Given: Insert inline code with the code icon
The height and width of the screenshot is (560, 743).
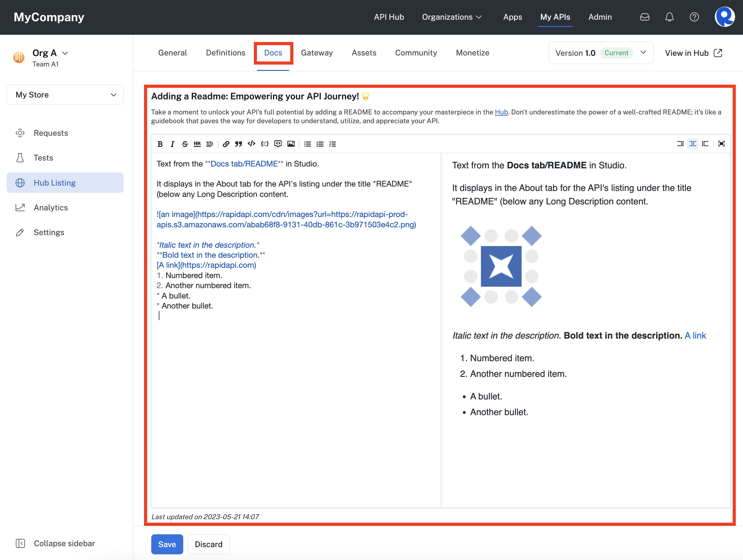Looking at the screenshot, I should 251,144.
